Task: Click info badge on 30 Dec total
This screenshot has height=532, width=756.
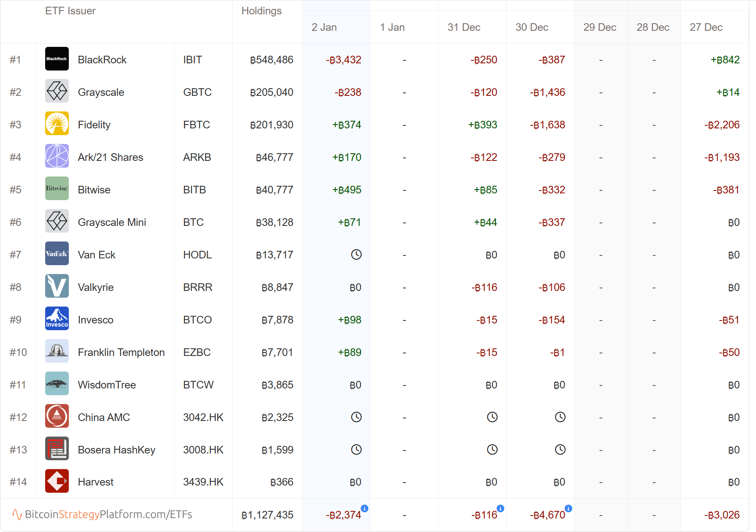Action: coord(569,508)
